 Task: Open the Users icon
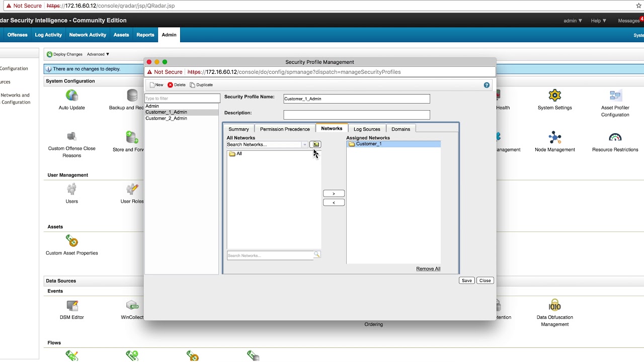71,189
